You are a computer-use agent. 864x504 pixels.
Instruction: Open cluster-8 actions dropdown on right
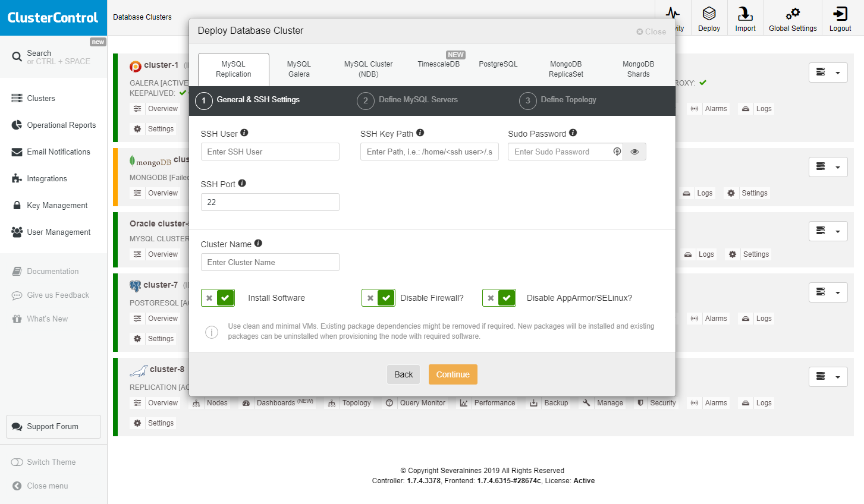(828, 377)
